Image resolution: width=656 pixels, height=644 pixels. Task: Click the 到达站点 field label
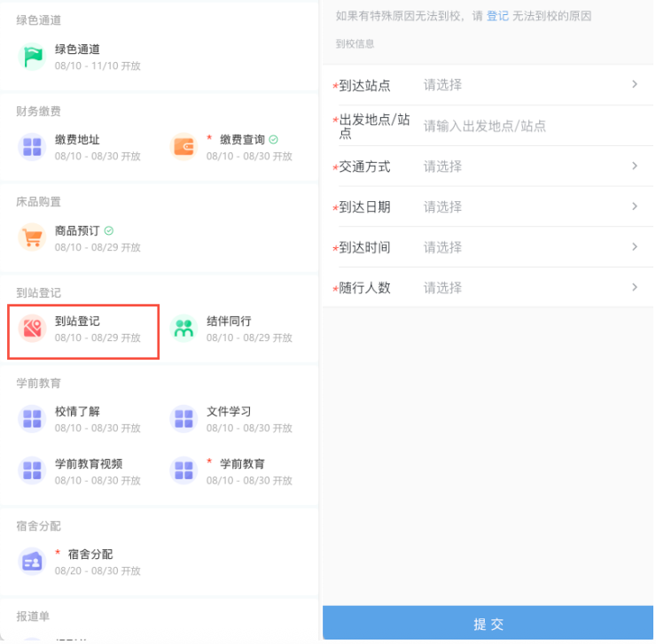[x=365, y=85]
